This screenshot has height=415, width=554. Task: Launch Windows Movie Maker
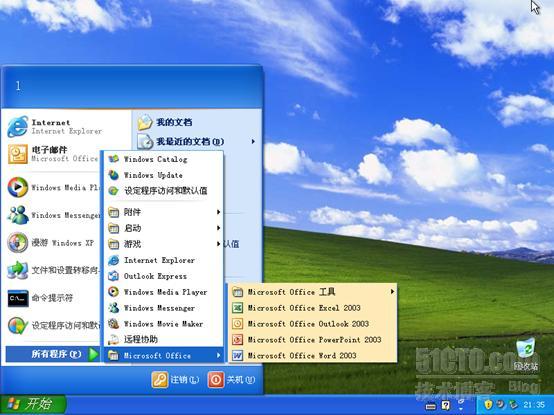164,324
